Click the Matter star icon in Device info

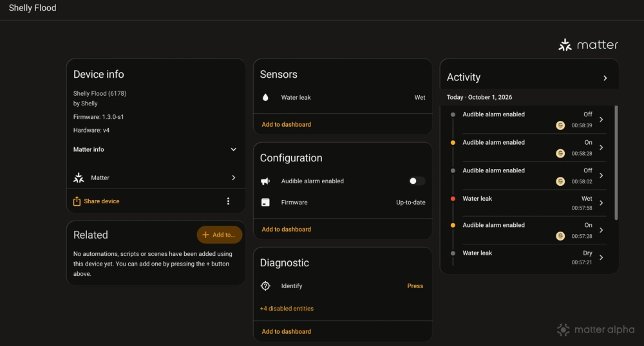coord(79,178)
